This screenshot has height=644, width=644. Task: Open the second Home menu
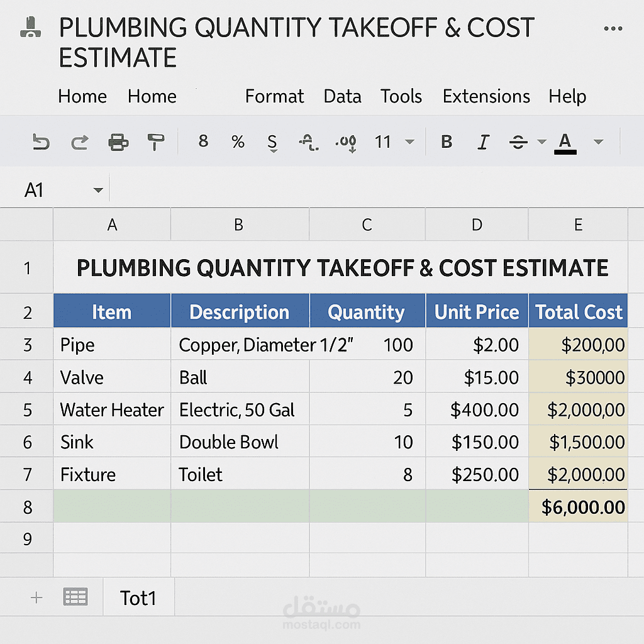point(152,96)
